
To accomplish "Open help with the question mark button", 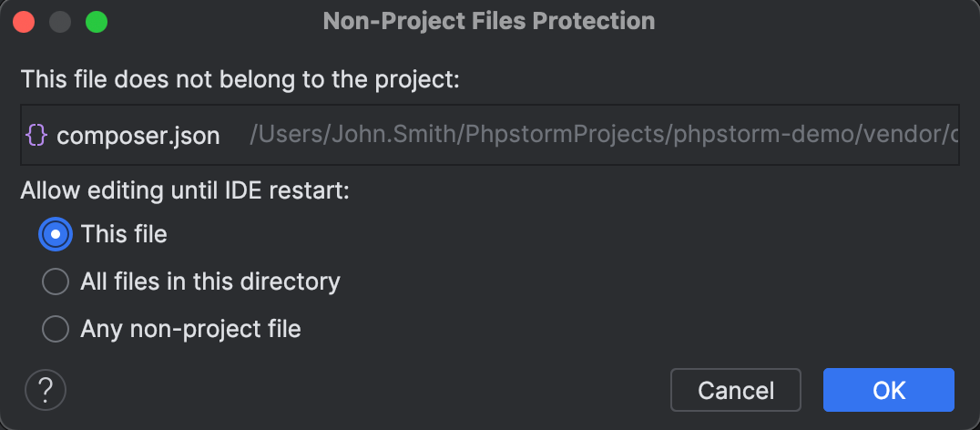I will pyautogui.click(x=46, y=390).
